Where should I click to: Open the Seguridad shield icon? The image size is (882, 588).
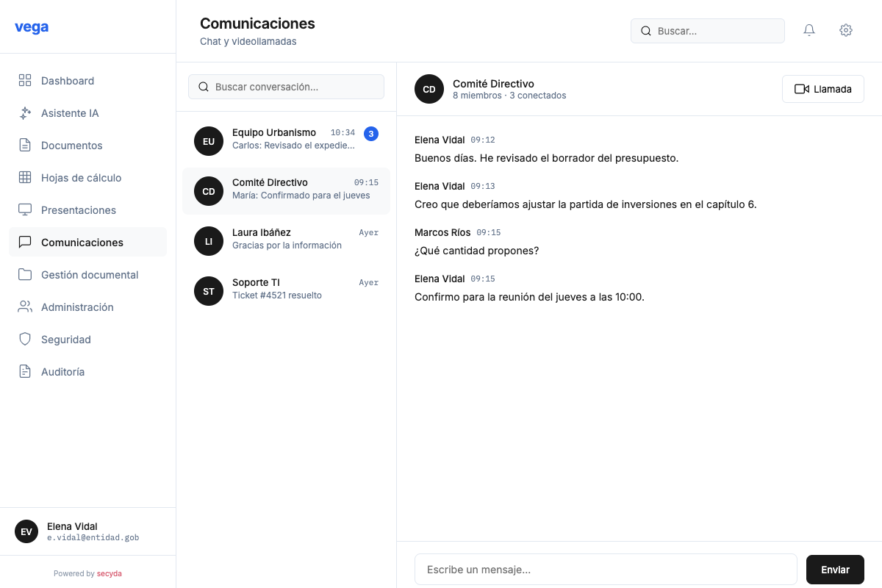(x=25, y=340)
